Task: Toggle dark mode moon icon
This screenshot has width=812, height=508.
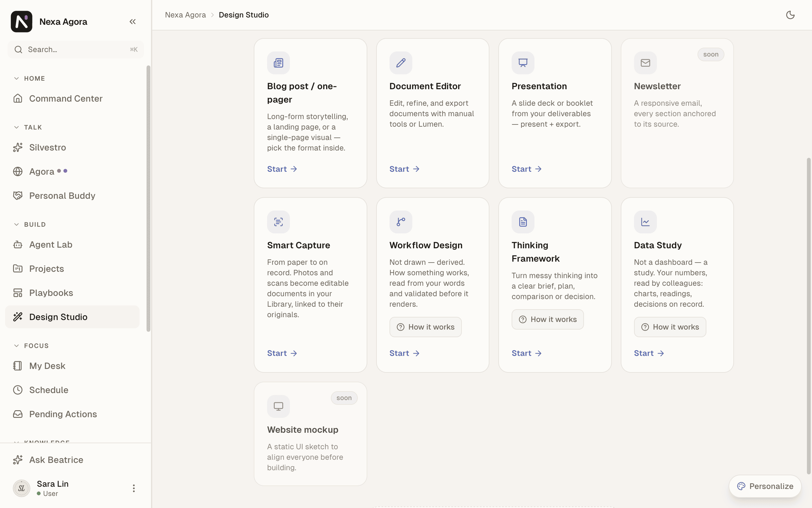Action: pyautogui.click(x=790, y=15)
